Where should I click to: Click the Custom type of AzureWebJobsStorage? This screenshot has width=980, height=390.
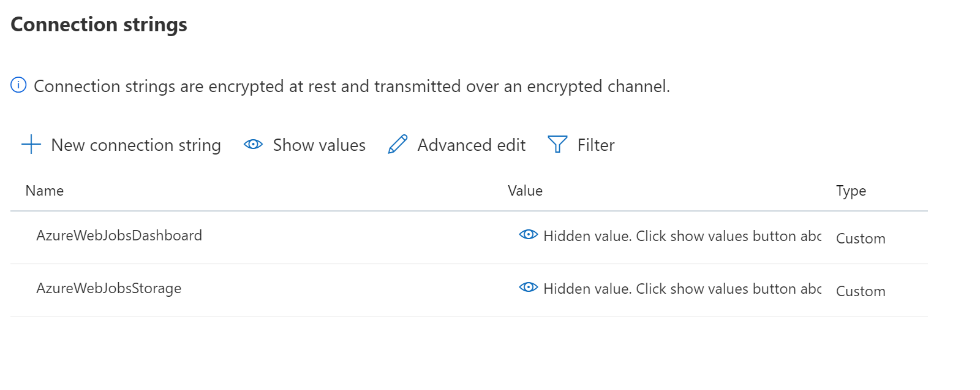[861, 292]
